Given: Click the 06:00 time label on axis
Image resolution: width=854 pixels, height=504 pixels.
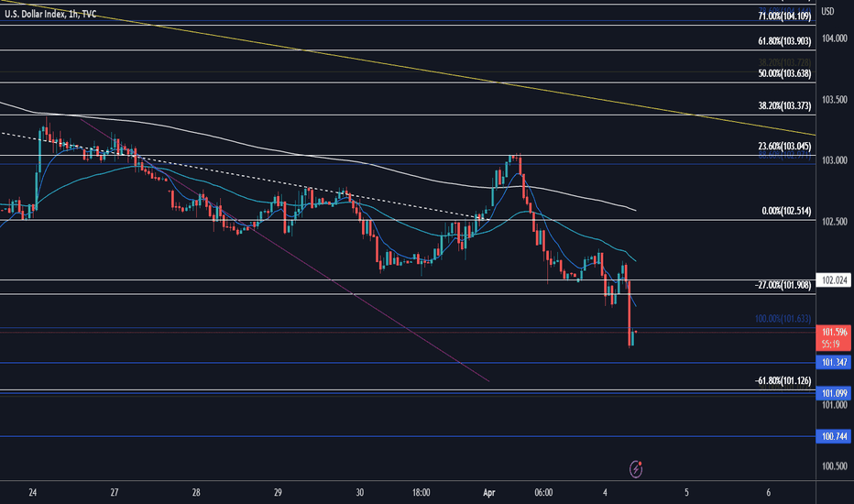Looking at the screenshot, I should click(x=543, y=493).
